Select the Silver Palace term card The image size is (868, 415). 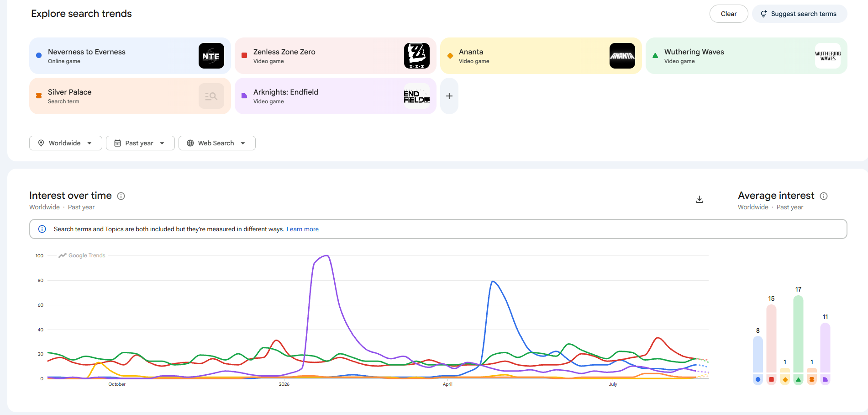pos(130,96)
